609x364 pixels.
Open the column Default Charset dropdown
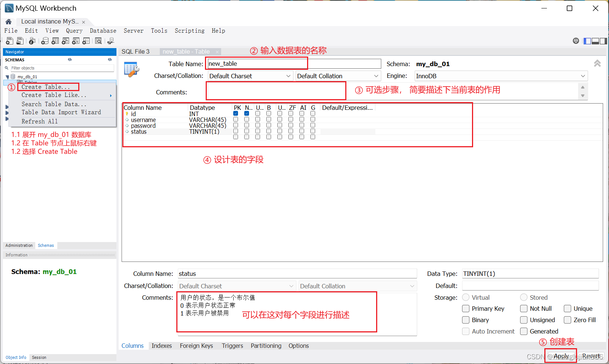point(237,286)
